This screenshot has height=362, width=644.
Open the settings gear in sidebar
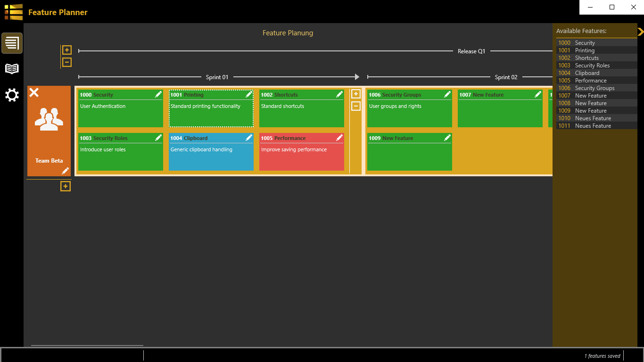[12, 95]
